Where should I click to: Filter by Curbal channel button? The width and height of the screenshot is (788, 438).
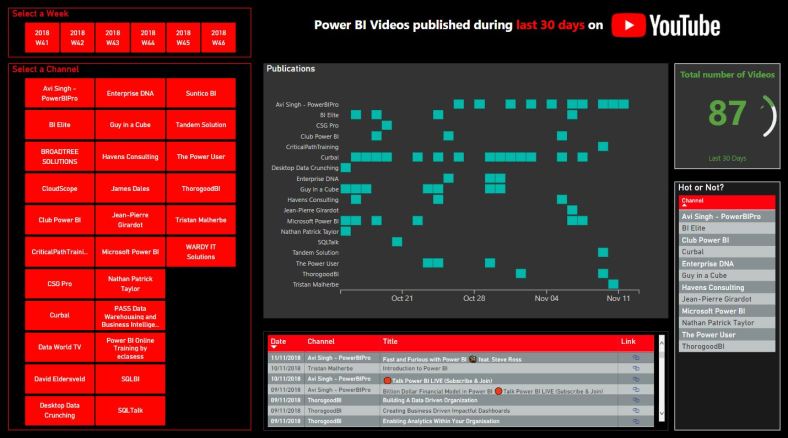pos(59,315)
